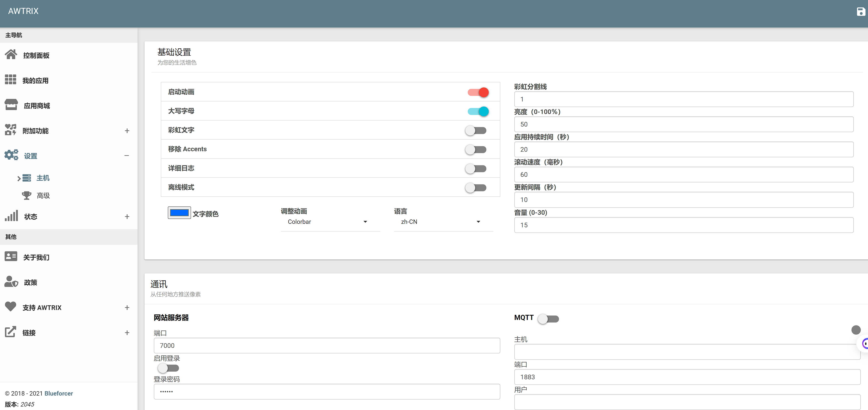
Task: Click the ID card icon for 关于我们
Action: coord(11,257)
